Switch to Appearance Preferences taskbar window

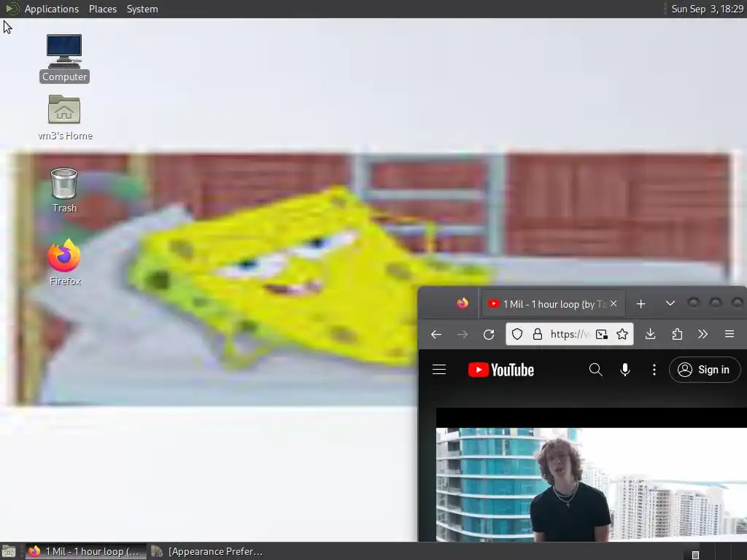point(207,551)
